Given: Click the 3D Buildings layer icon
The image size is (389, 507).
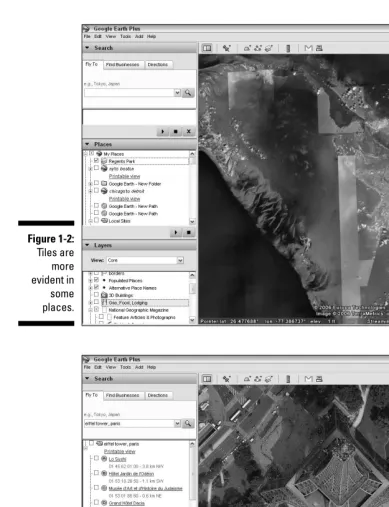Looking at the screenshot, I should click(x=104, y=295).
